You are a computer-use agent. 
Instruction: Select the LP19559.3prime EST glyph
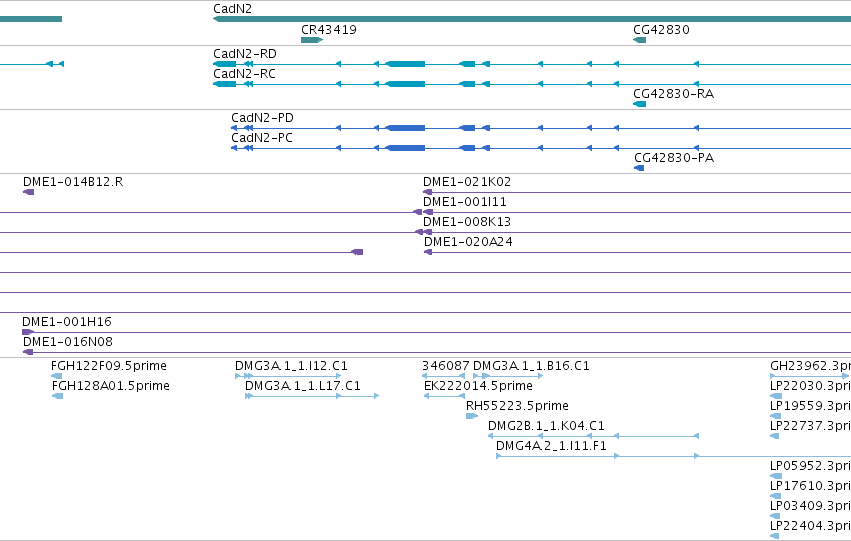pos(776,416)
